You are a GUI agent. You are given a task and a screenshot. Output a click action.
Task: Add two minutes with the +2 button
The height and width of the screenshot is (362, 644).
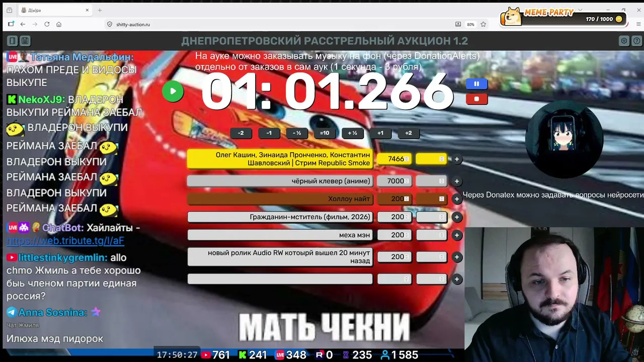pos(409,133)
